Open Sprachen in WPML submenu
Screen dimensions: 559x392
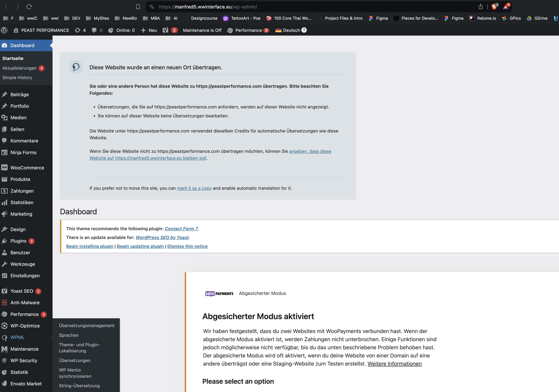tap(69, 335)
